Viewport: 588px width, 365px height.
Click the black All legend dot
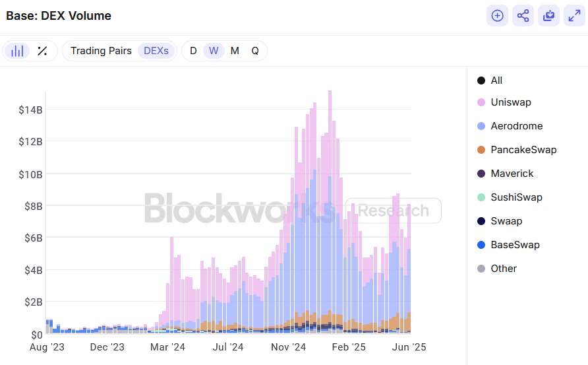click(481, 81)
